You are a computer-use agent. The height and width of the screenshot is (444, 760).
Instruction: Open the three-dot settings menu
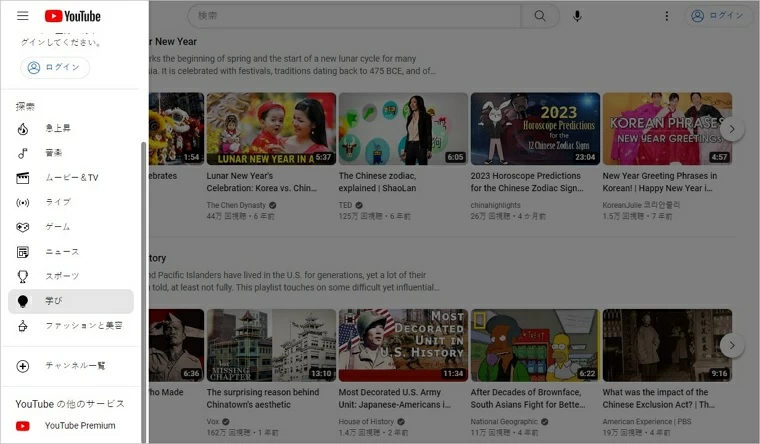pyautogui.click(x=666, y=16)
